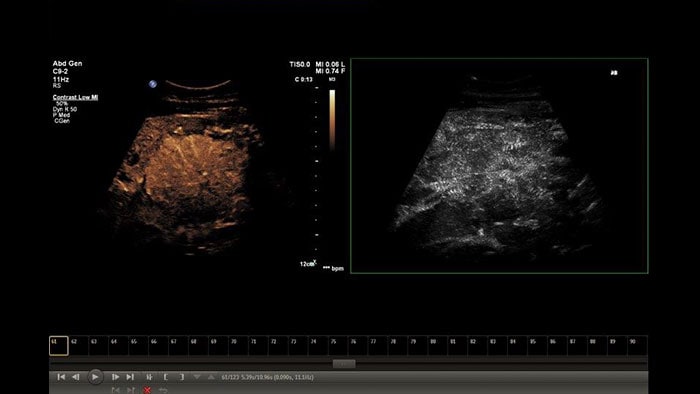700x394 pixels.
Task: Click the 'MI 0.06 L' readout
Action: coord(330,64)
